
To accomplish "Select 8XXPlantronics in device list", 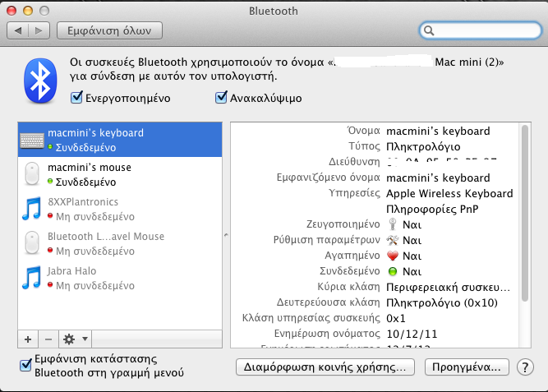I will 120,209.
